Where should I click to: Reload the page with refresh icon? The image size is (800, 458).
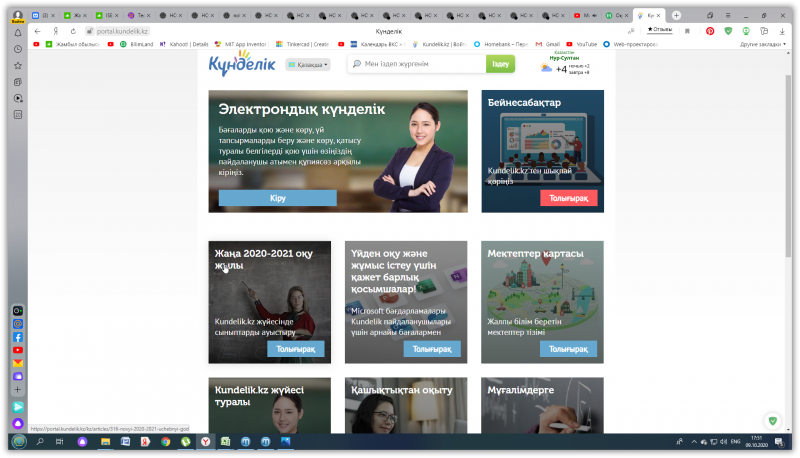(x=73, y=31)
